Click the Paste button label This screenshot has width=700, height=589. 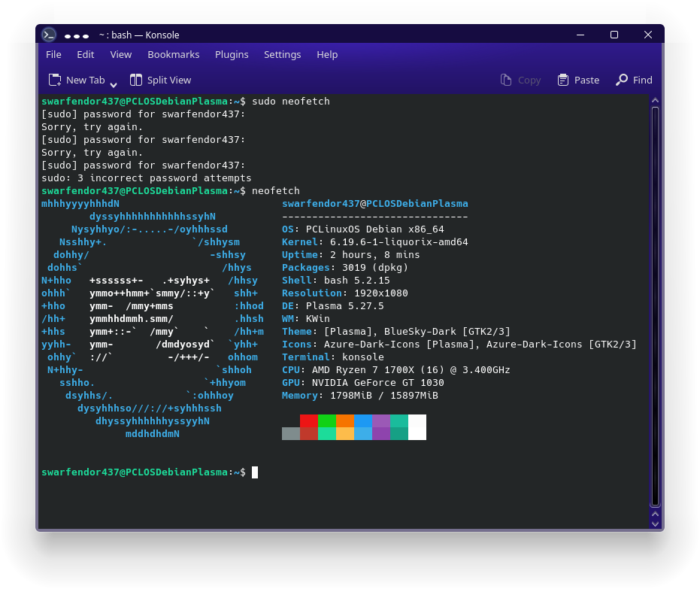pyautogui.click(x=586, y=80)
